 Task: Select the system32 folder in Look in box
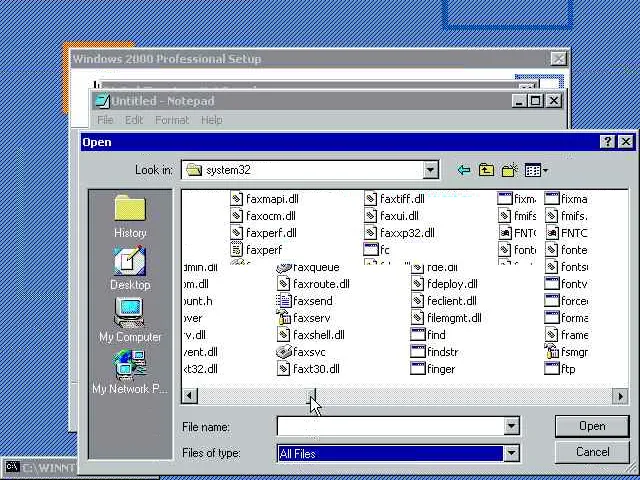(x=218, y=170)
